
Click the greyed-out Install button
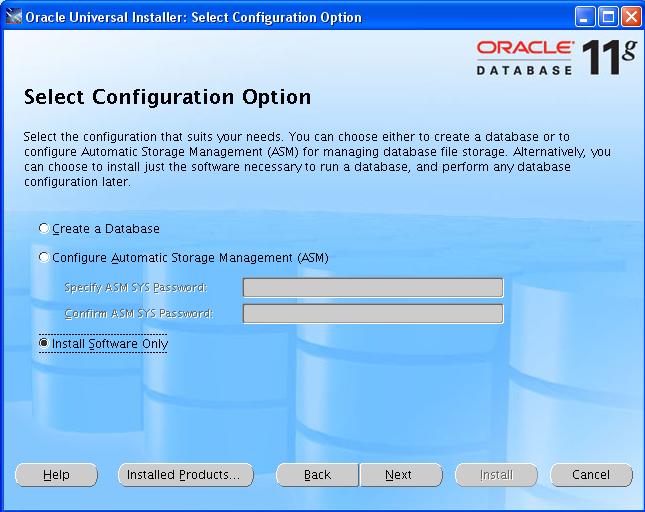[496, 475]
